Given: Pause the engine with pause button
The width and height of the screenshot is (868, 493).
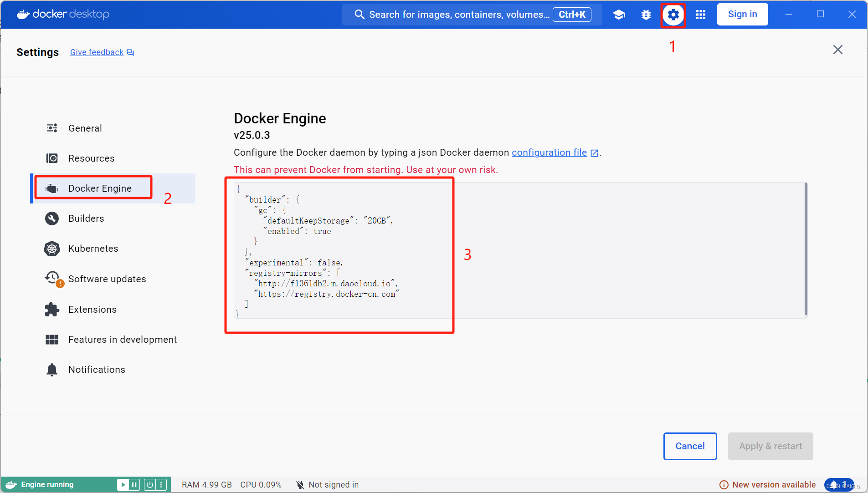Looking at the screenshot, I should 134,485.
